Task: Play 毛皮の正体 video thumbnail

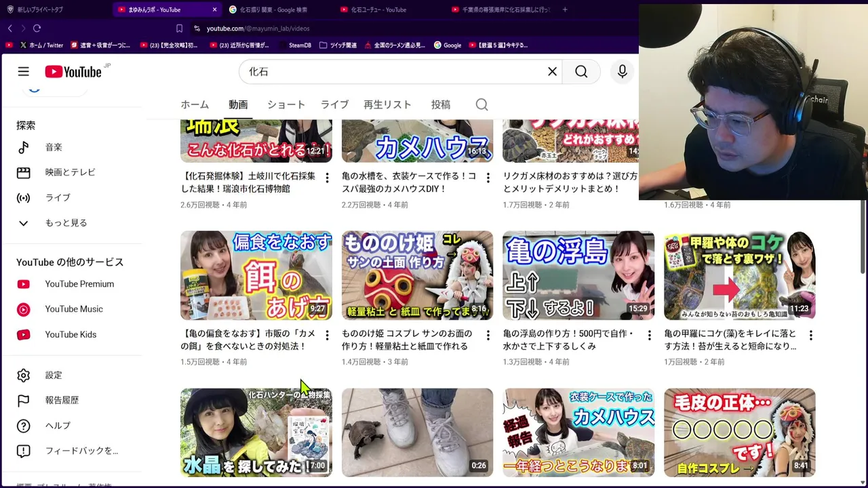Action: pos(740,432)
